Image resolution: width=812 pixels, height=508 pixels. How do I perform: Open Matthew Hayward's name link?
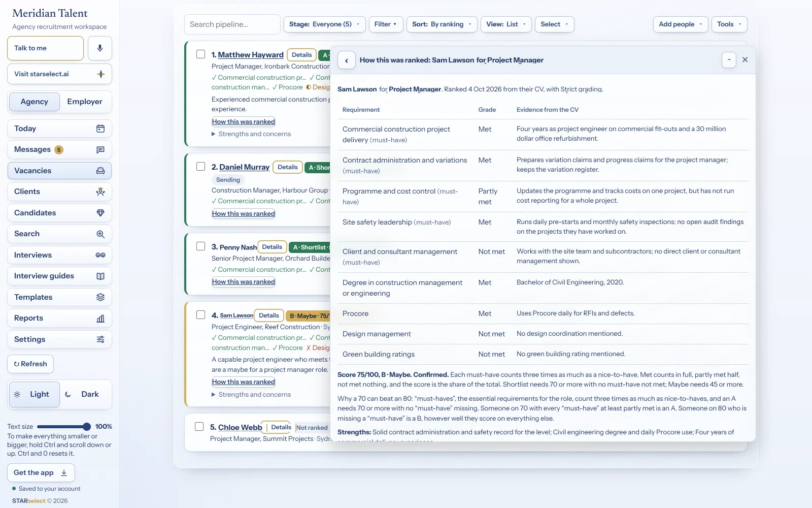[251, 55]
